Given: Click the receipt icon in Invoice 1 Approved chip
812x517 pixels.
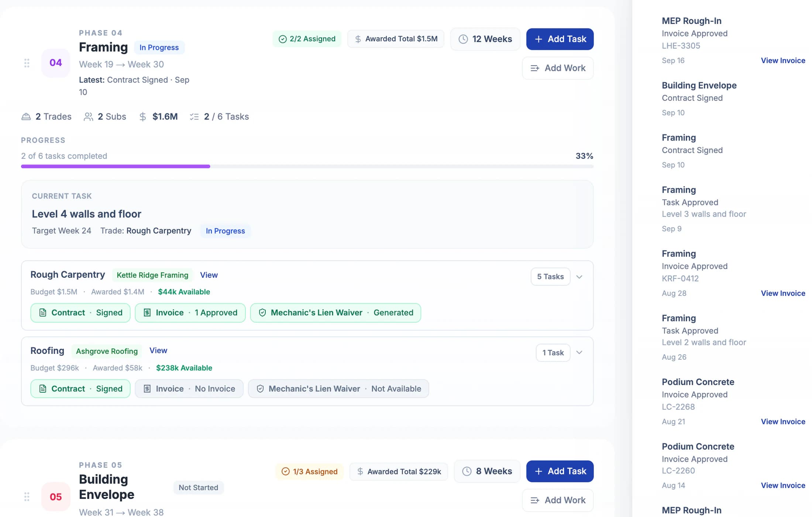Looking at the screenshot, I should pyautogui.click(x=147, y=313).
